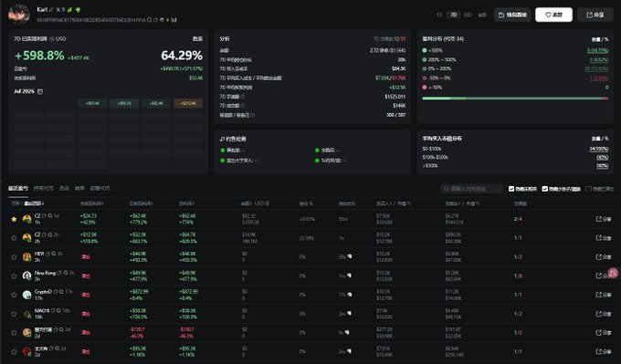Image resolution: width=621 pixels, height=364 pixels.
Task: Open the 5 (14.71%) link for the >500% range
Action: 597,50
